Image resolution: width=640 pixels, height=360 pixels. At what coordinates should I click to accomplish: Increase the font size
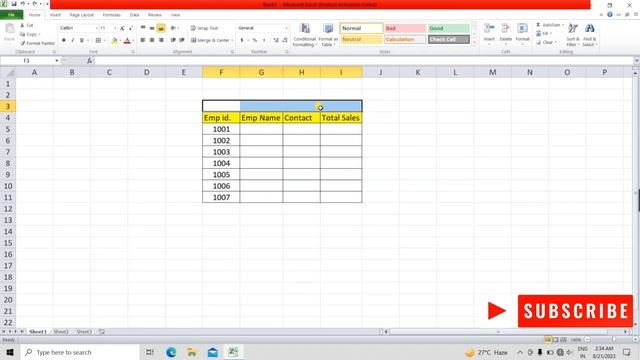122,28
